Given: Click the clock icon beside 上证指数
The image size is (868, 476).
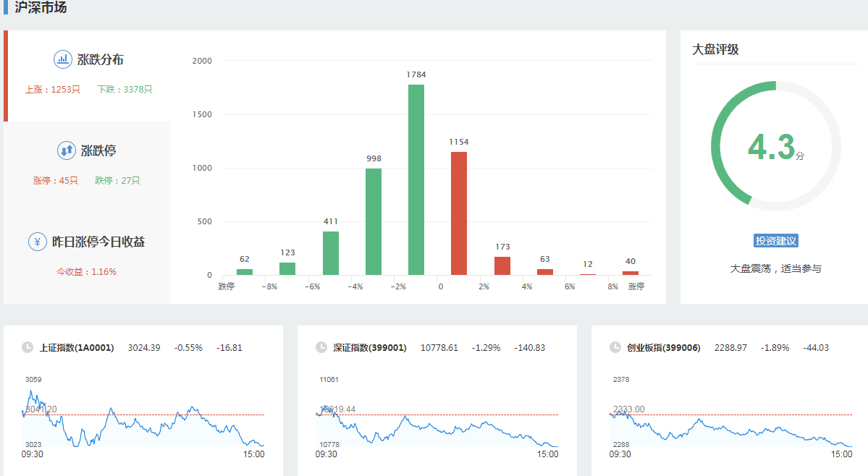Looking at the screenshot, I should point(28,347).
